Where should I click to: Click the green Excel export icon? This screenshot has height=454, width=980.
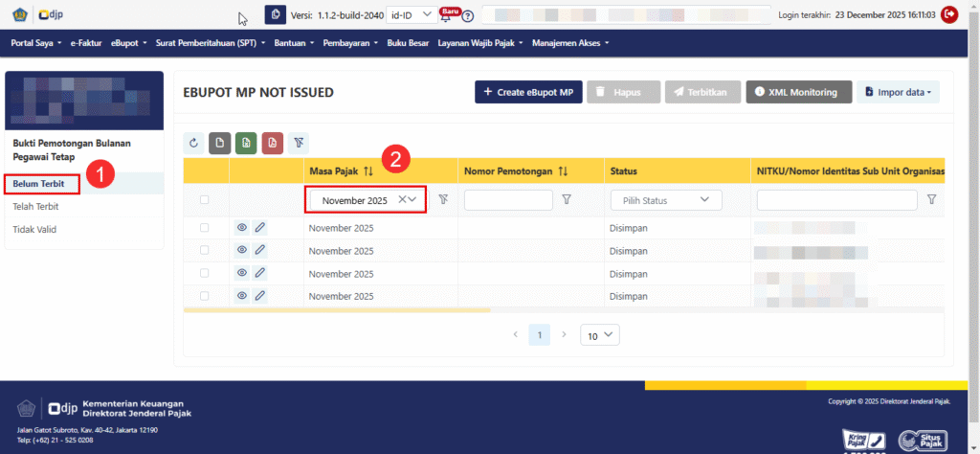coord(246,143)
